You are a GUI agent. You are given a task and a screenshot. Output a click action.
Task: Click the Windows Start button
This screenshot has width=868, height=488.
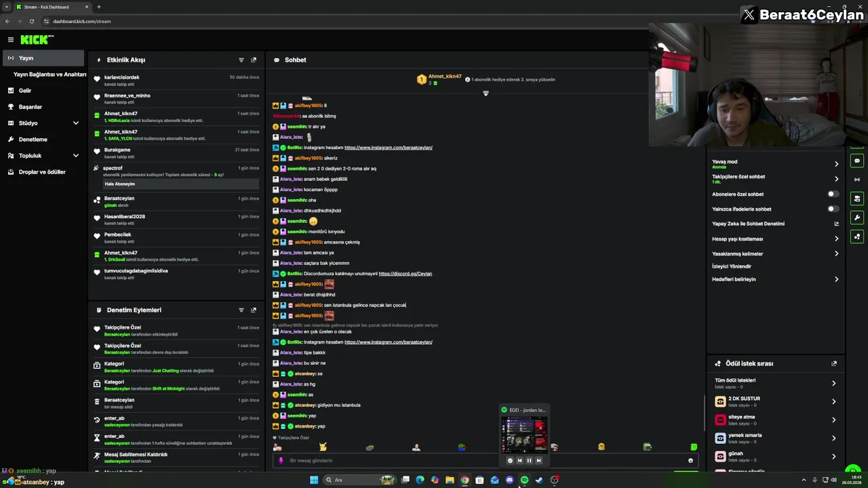314,480
